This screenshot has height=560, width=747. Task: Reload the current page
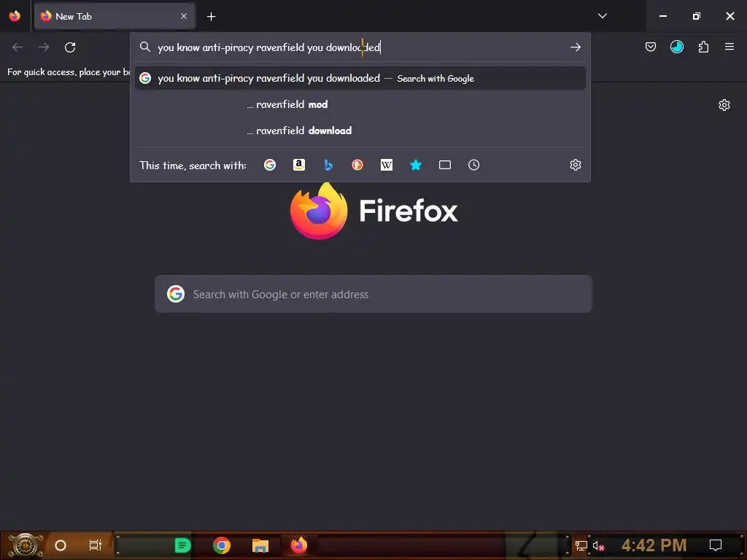(70, 47)
